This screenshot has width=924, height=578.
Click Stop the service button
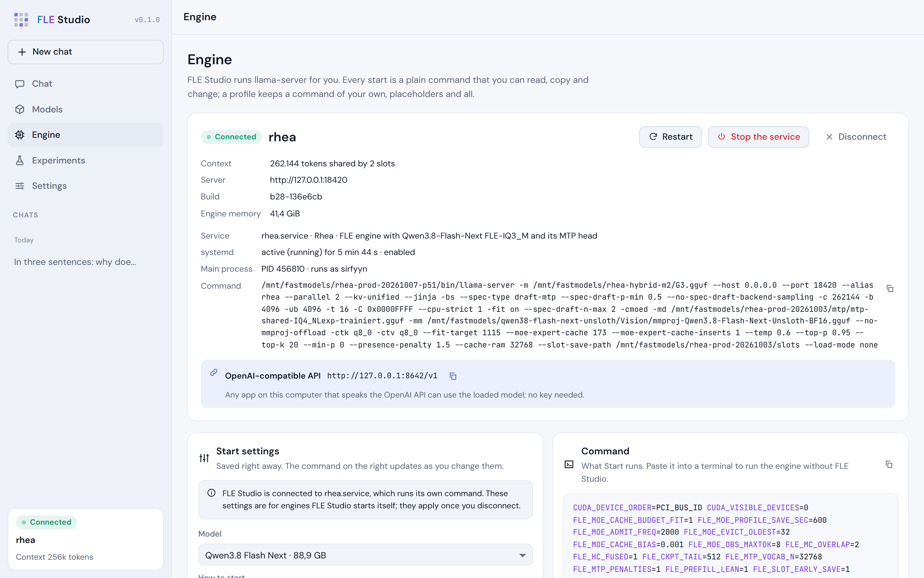coord(758,137)
